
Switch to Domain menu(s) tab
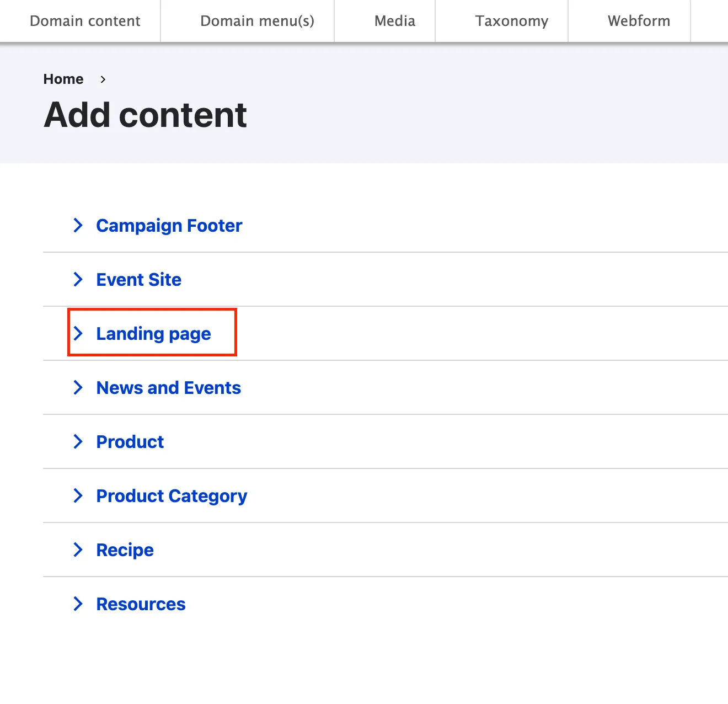click(257, 21)
